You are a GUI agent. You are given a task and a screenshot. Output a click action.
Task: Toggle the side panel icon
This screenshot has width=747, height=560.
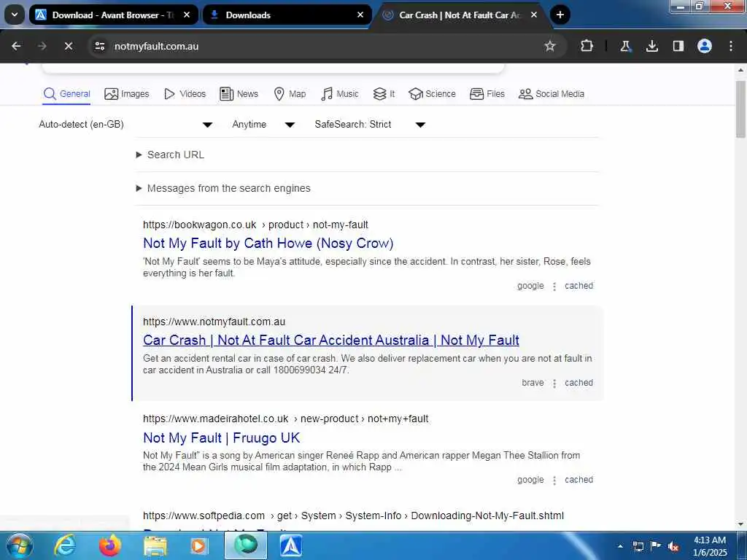pos(678,46)
